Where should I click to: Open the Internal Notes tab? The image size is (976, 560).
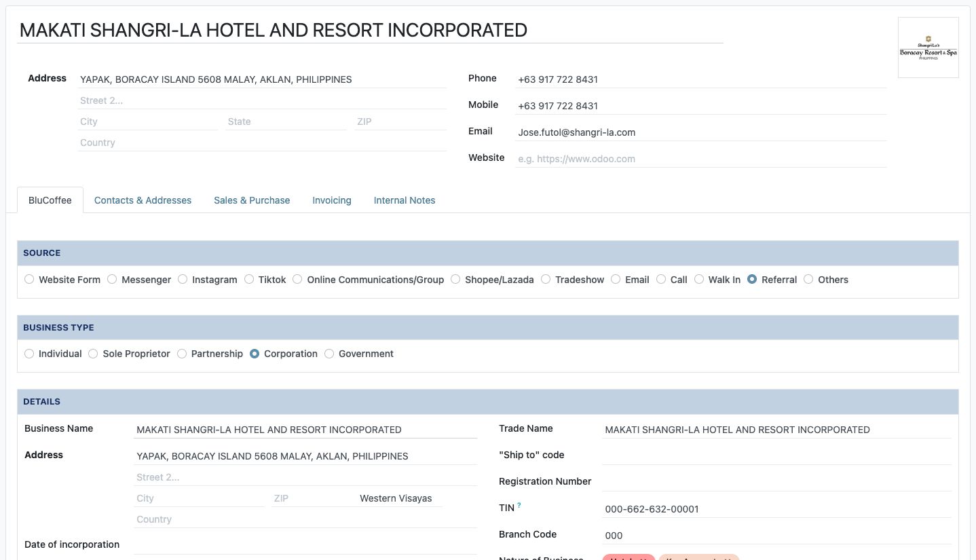[x=405, y=200]
